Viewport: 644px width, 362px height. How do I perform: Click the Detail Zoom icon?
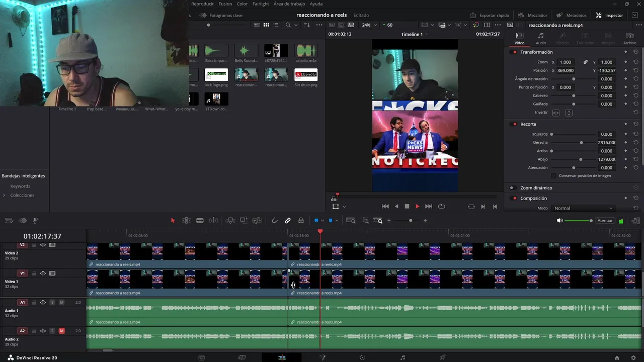365,220
